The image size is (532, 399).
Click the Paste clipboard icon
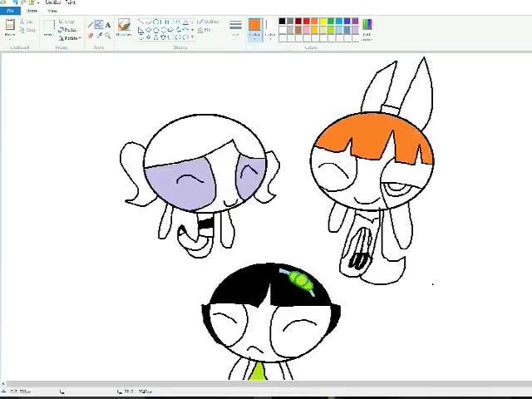[10, 25]
